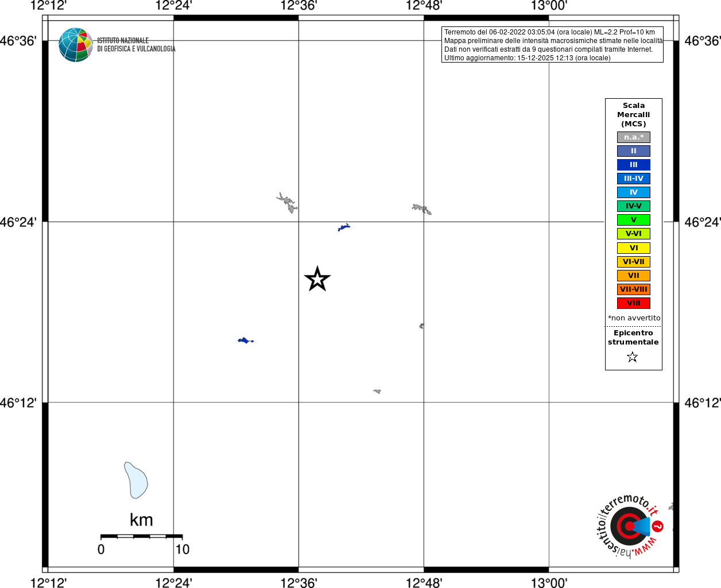Click the left 46°36' latitude label

tap(18, 41)
